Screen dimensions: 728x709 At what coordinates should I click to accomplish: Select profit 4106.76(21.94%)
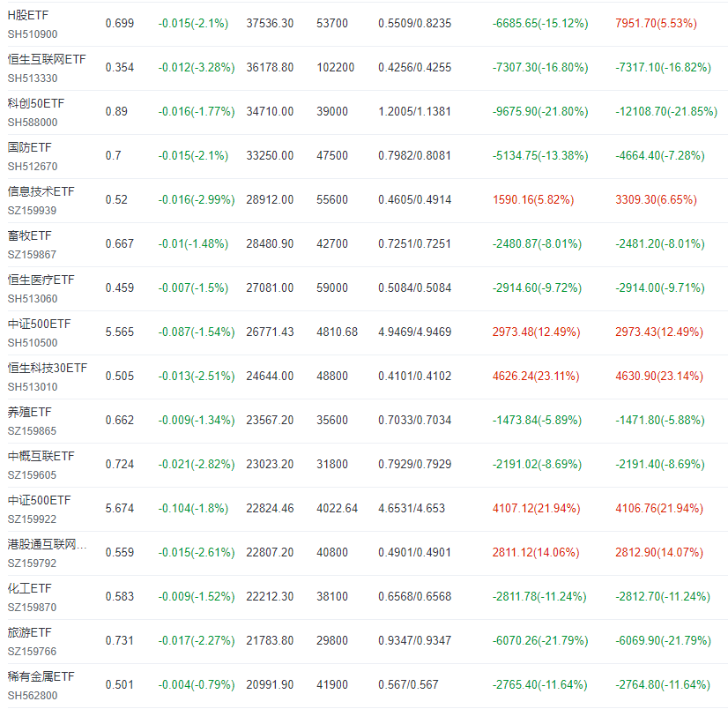coord(659,509)
